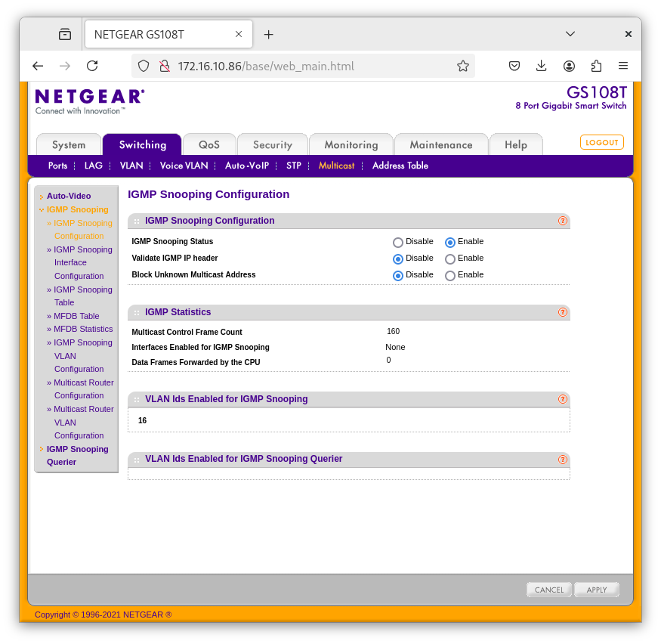Image resolution: width=661 pixels, height=644 pixels.
Task: Open the Firefox downloads icon
Action: (542, 66)
